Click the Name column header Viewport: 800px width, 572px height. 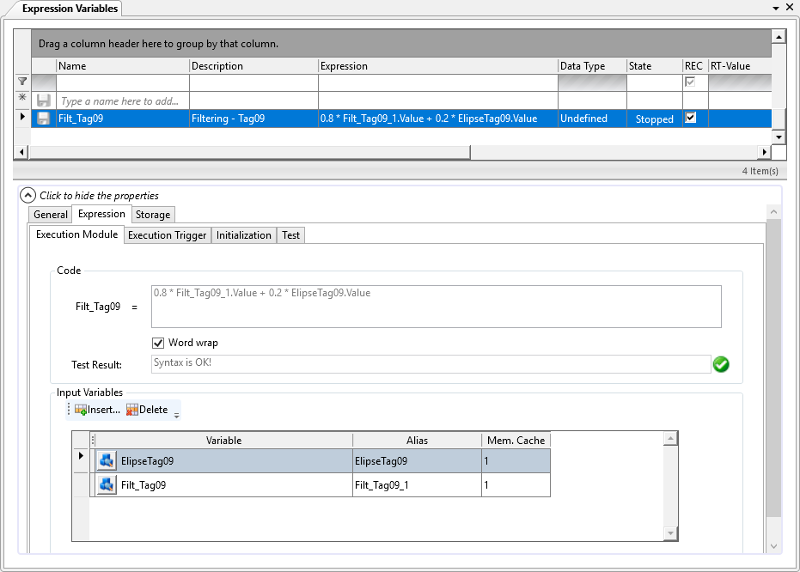tap(122, 66)
